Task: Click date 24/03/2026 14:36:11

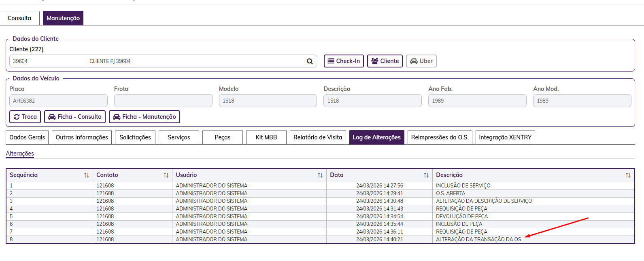Action: (x=380, y=232)
